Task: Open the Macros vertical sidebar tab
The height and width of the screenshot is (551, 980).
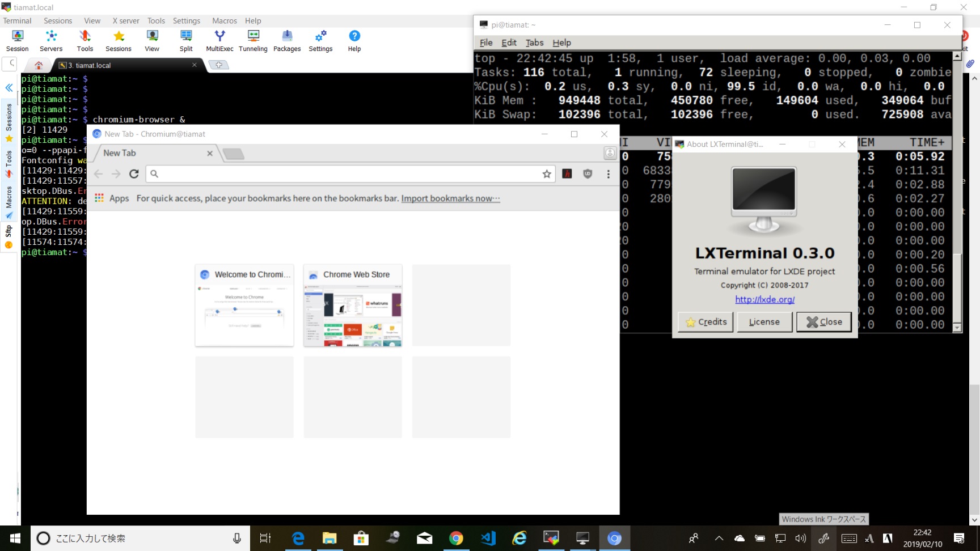Action: pyautogui.click(x=9, y=202)
